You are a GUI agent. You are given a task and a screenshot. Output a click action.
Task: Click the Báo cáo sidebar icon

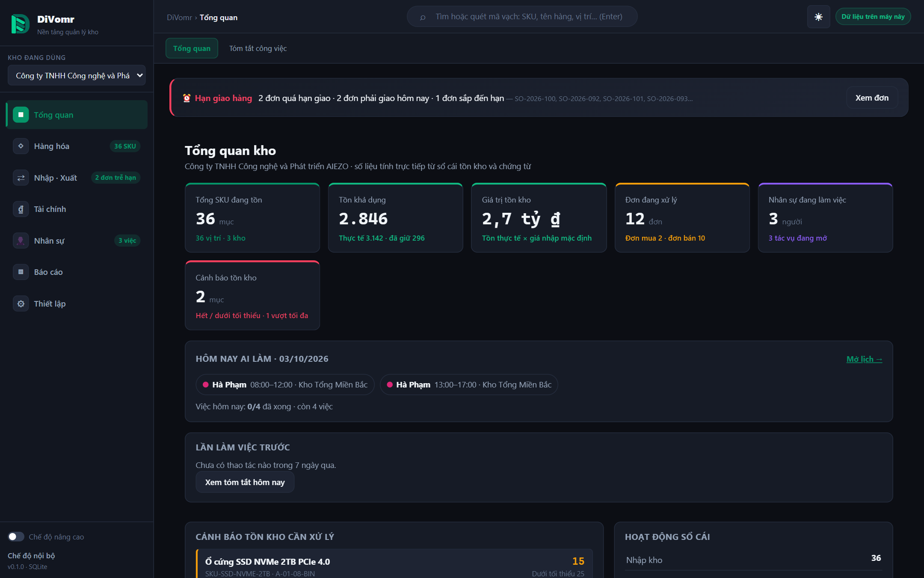click(x=21, y=272)
